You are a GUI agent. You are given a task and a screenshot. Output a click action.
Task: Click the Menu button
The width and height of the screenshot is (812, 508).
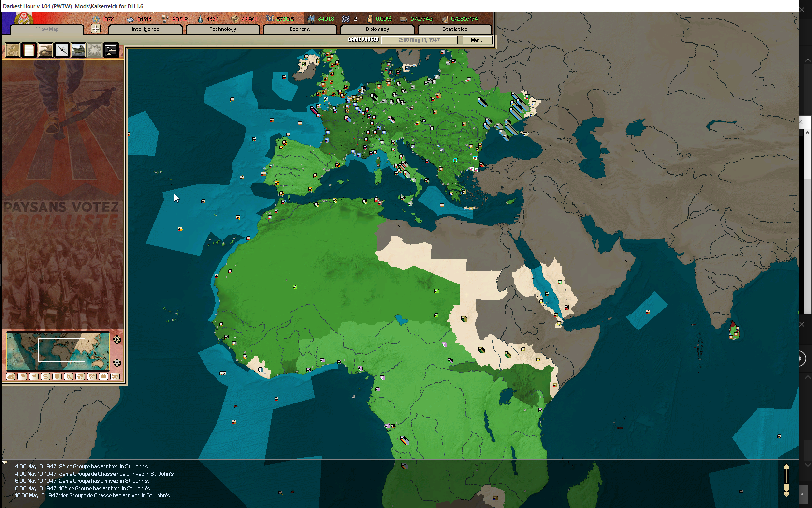click(x=477, y=40)
